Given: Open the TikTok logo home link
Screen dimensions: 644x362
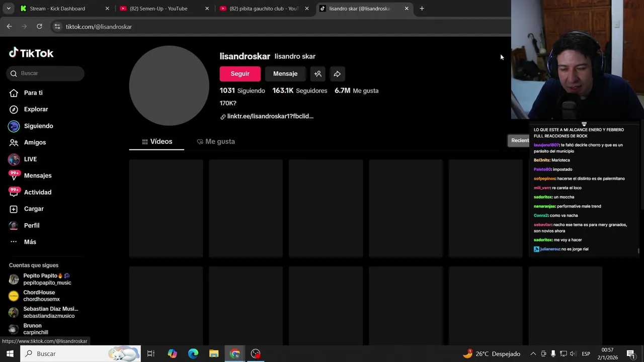Looking at the screenshot, I should coord(31,53).
